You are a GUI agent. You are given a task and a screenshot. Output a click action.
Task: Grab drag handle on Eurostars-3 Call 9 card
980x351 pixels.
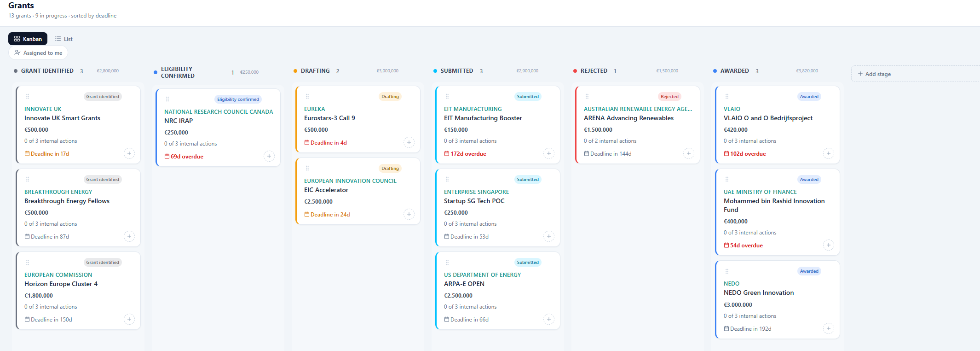pyautogui.click(x=307, y=96)
